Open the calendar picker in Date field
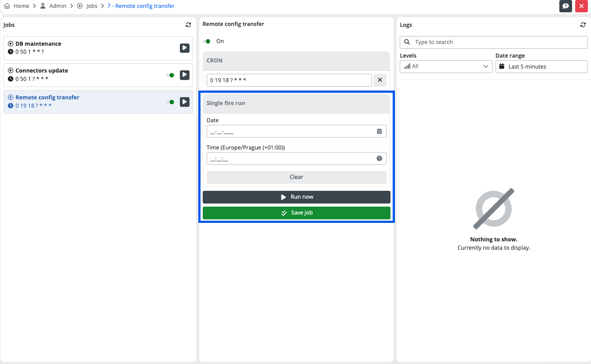591x364 pixels. tap(379, 131)
